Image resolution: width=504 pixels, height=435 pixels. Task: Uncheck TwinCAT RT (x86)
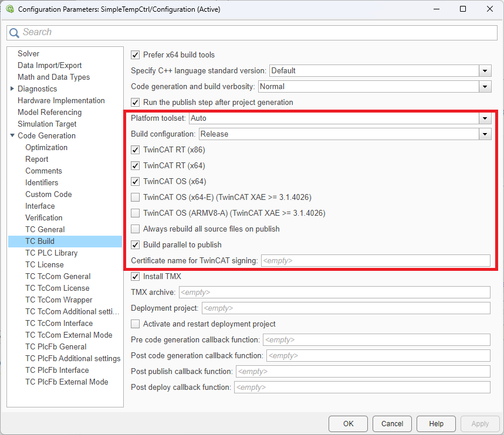point(135,149)
